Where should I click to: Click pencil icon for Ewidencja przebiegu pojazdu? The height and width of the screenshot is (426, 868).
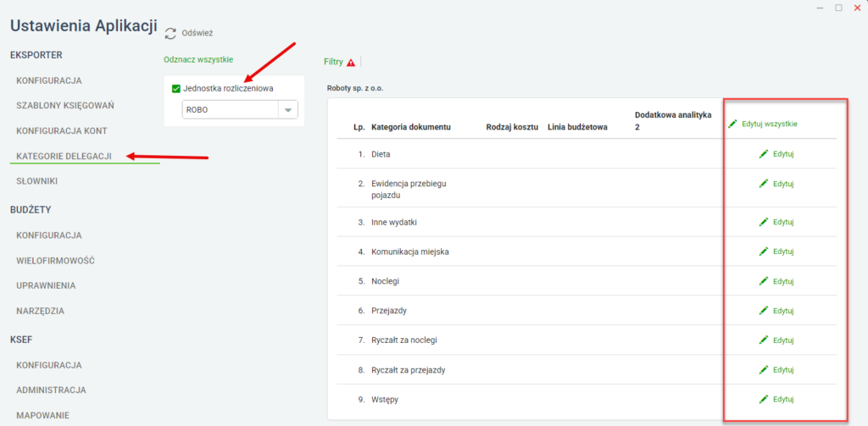point(764,183)
